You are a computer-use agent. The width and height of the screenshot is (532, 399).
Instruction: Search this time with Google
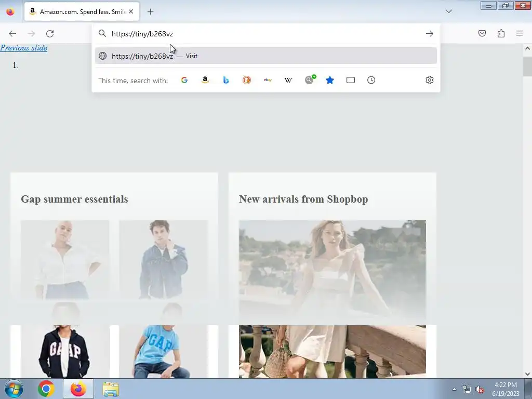[x=184, y=80]
